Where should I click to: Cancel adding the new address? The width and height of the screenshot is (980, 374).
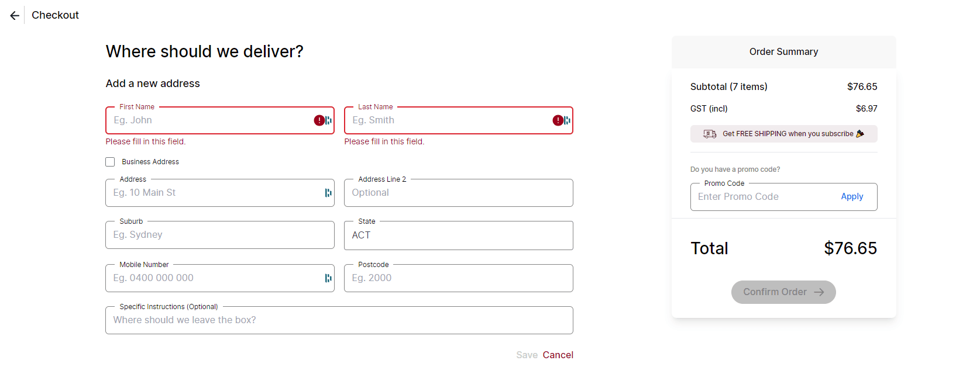point(558,355)
